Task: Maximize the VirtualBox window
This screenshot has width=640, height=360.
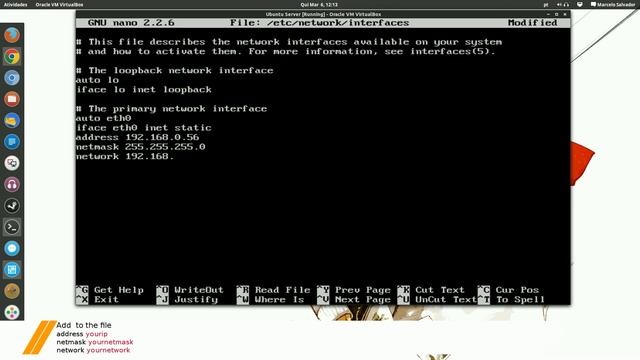Action: coord(556,14)
